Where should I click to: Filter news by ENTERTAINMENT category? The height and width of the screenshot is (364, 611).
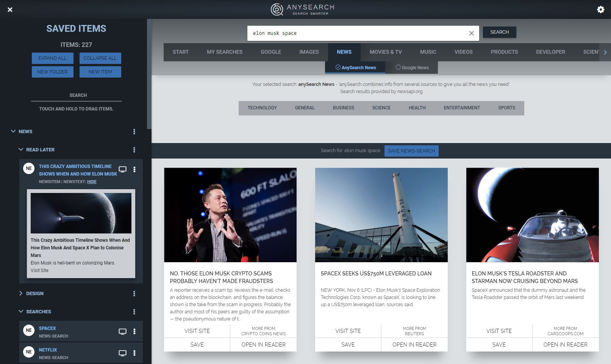(462, 108)
